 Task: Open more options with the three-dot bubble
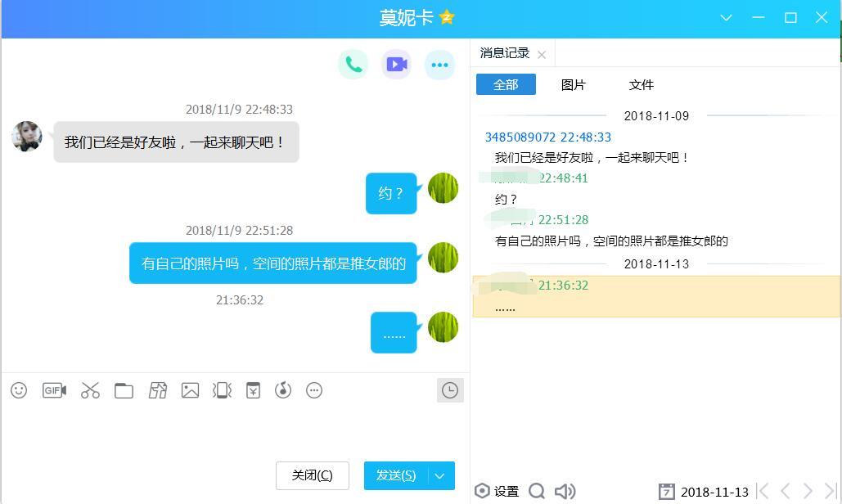coord(439,65)
